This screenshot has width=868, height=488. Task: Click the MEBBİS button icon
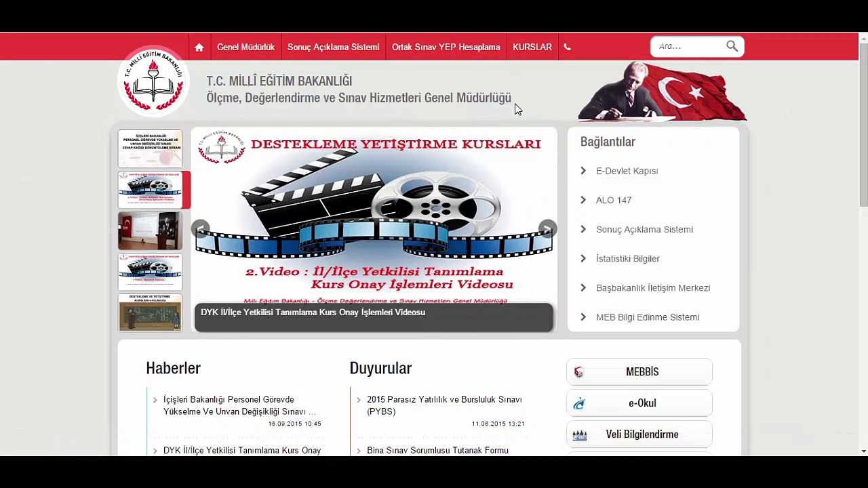578,372
